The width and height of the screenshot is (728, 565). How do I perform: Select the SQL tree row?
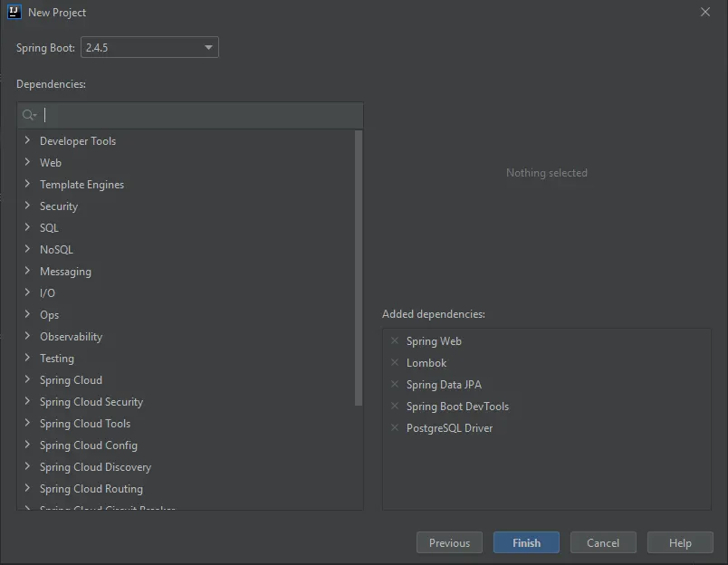pos(187,228)
